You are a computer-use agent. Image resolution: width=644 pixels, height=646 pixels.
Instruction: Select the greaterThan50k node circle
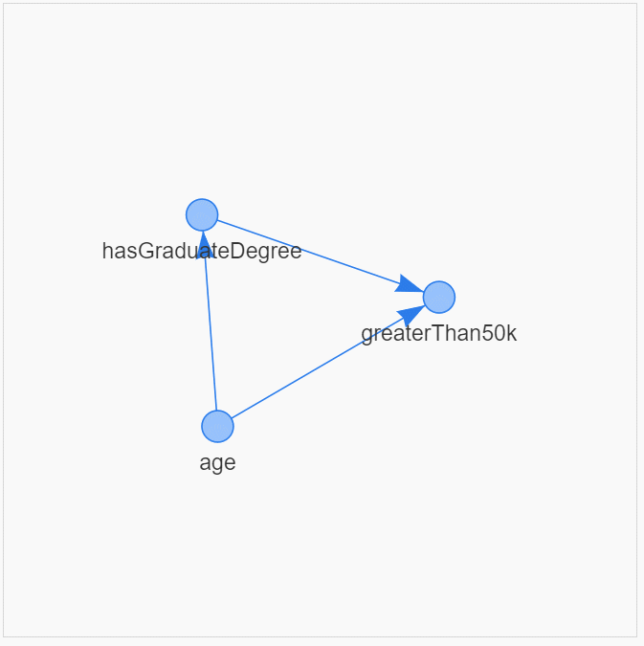pyautogui.click(x=438, y=297)
